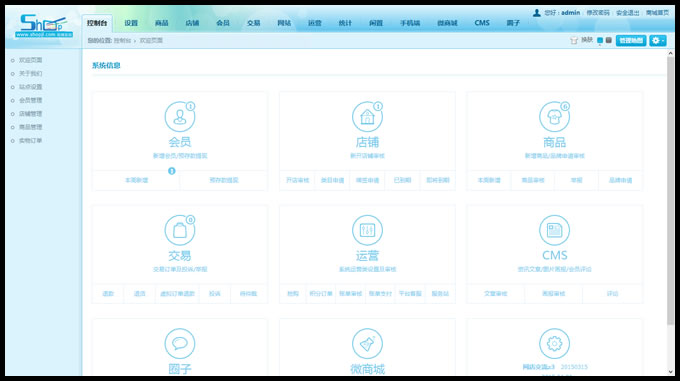Click the vertical scrollbar down arrow
680x381 pixels.
tap(670, 372)
